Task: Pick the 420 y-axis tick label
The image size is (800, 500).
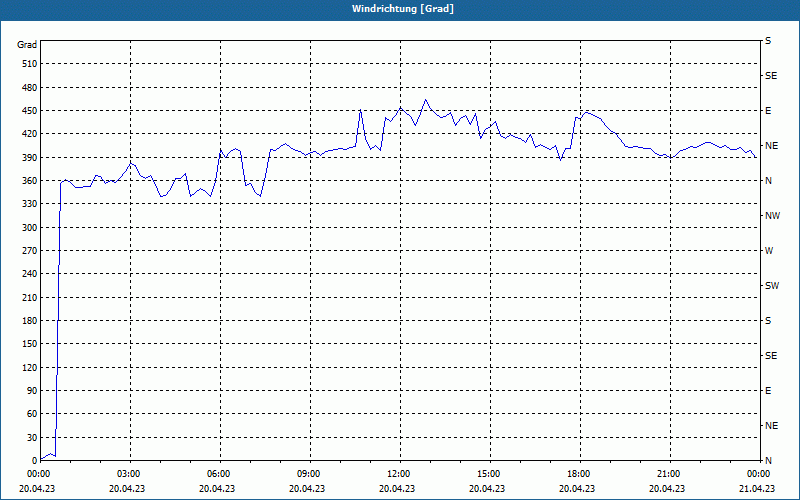Action: (x=30, y=134)
